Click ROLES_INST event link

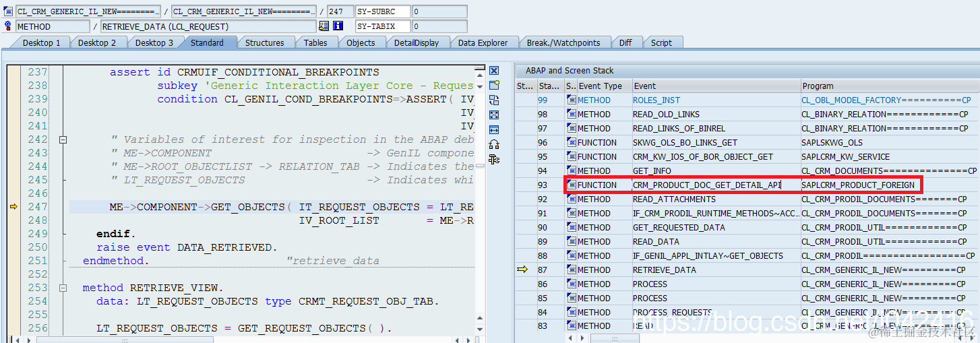656,100
